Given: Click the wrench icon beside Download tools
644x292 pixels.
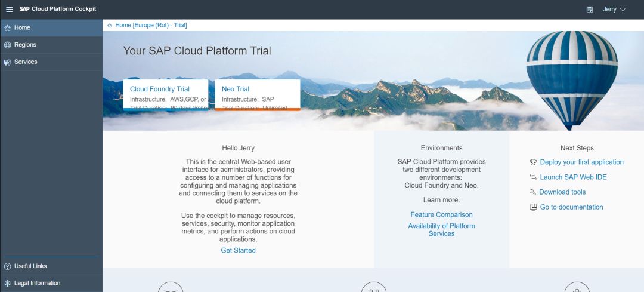Looking at the screenshot, I should tap(532, 192).
